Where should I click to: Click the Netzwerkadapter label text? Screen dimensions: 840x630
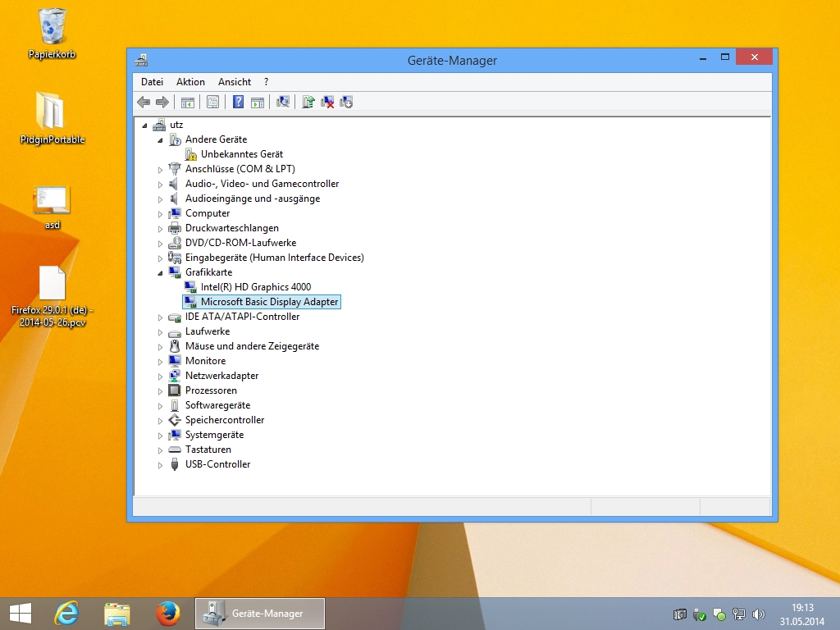(221, 376)
